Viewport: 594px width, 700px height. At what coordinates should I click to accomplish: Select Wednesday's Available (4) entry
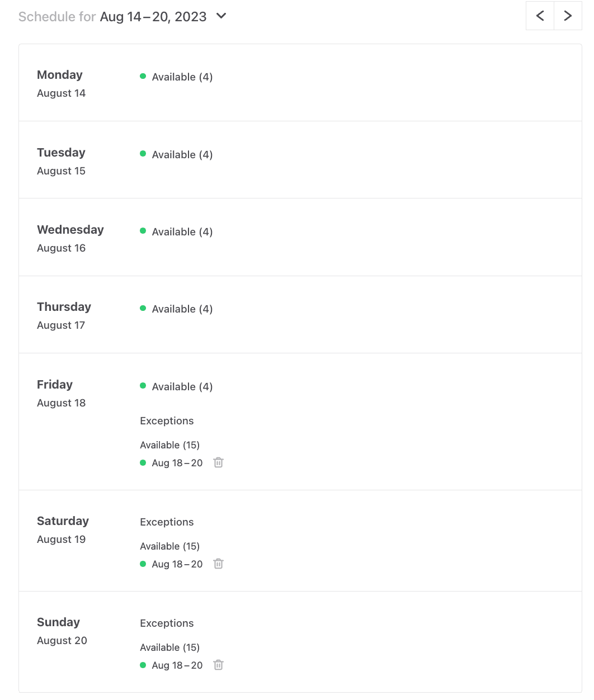pyautogui.click(x=182, y=232)
